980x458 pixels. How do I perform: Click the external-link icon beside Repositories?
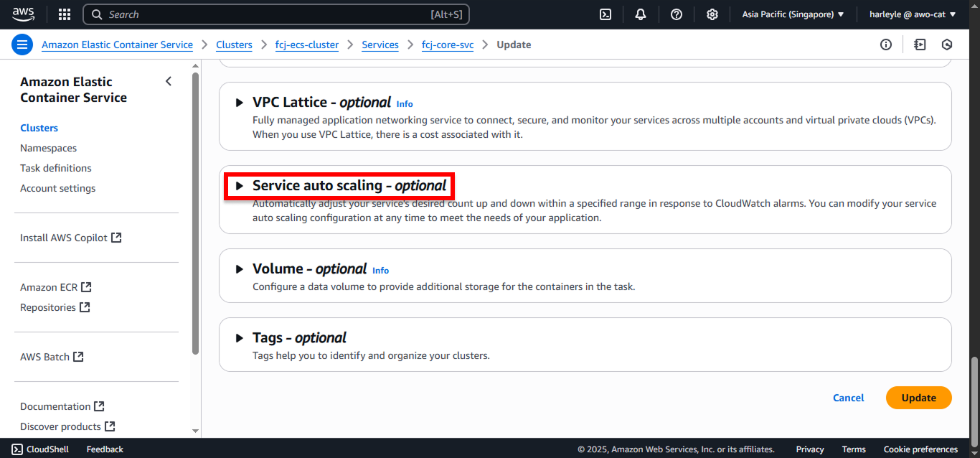84,307
